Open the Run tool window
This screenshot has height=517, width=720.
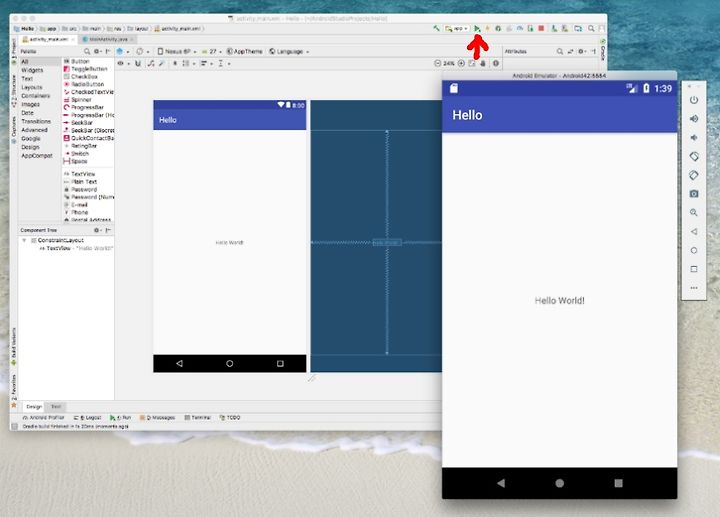pyautogui.click(x=120, y=418)
